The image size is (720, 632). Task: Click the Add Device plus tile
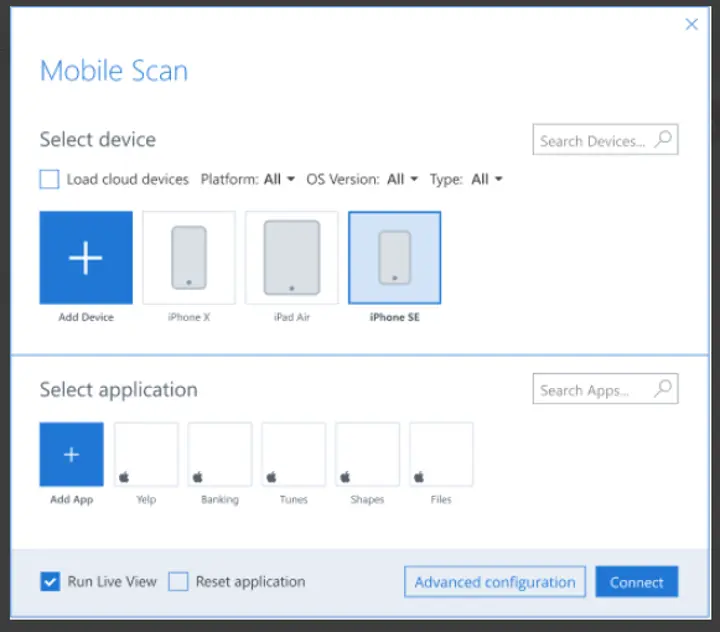(x=86, y=257)
